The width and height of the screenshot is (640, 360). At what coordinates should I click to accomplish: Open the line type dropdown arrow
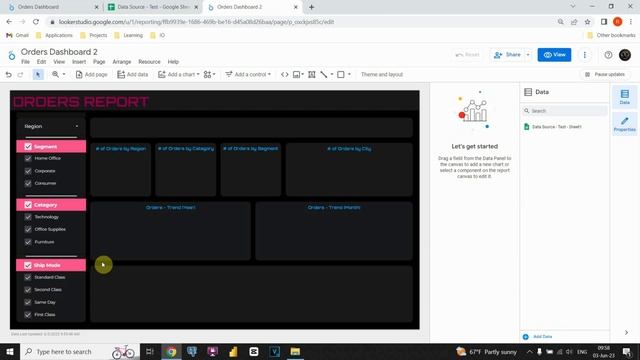(x=332, y=74)
